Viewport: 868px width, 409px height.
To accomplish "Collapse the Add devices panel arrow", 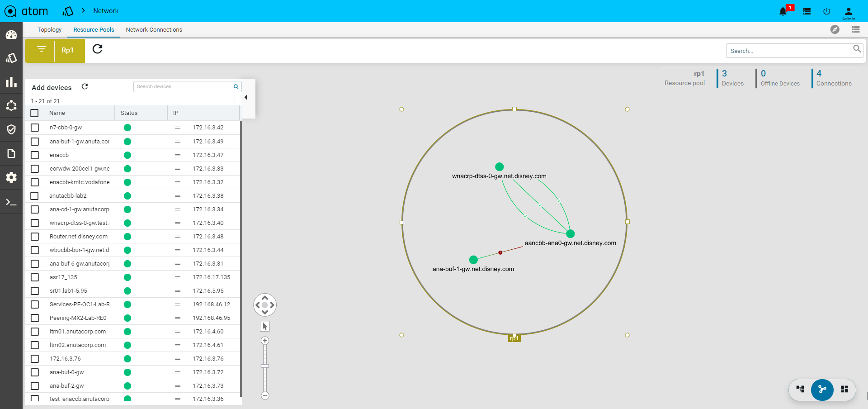I will pos(246,97).
